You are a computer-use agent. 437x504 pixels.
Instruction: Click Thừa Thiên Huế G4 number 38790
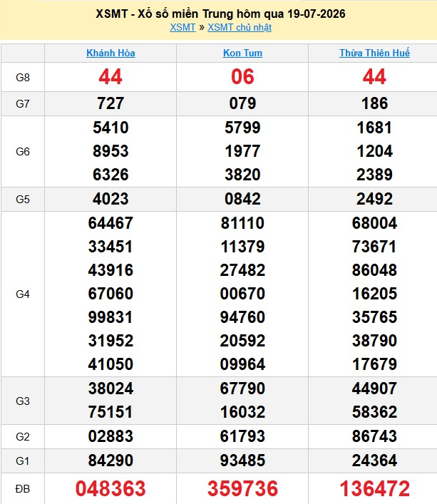pos(375,341)
